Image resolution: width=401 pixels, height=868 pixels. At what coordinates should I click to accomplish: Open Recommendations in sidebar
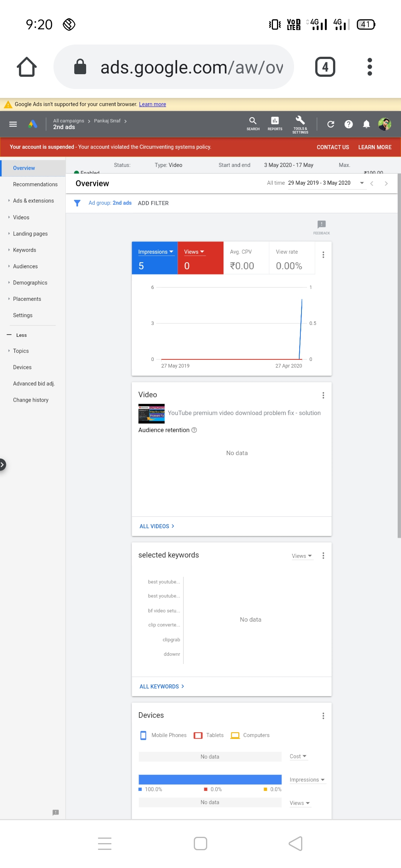(x=35, y=184)
